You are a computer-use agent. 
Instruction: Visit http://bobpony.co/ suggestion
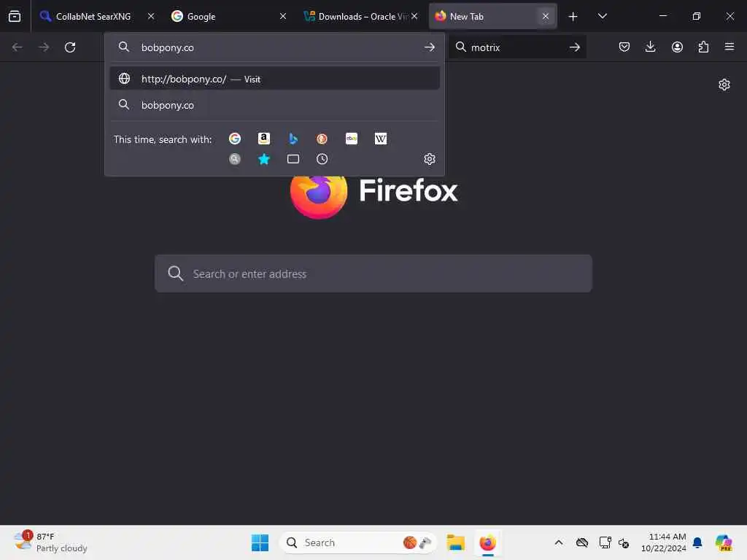tap(274, 79)
